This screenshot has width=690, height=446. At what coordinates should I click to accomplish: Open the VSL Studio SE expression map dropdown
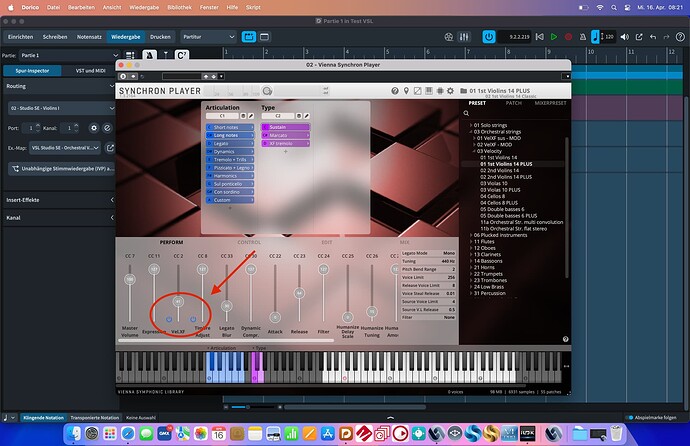[65, 148]
